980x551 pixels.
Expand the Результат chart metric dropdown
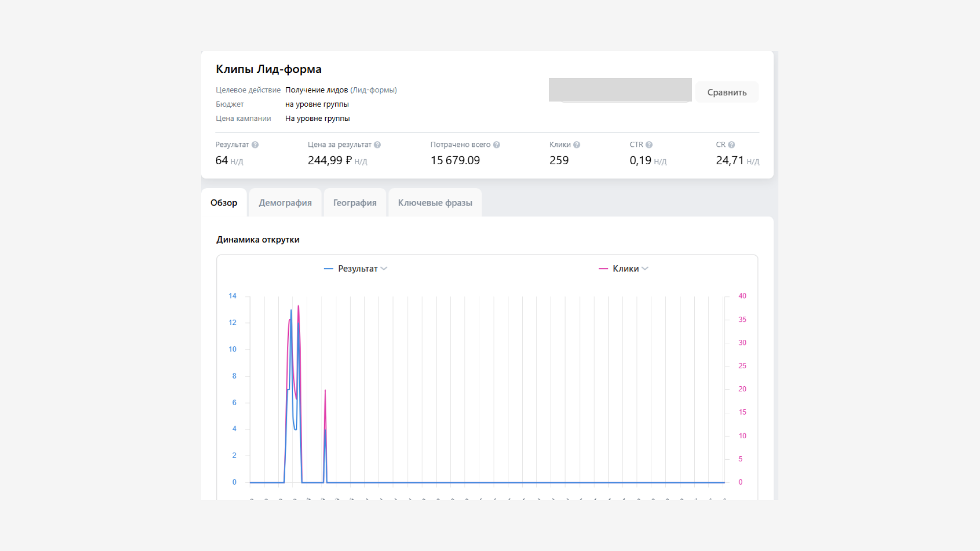click(x=384, y=269)
